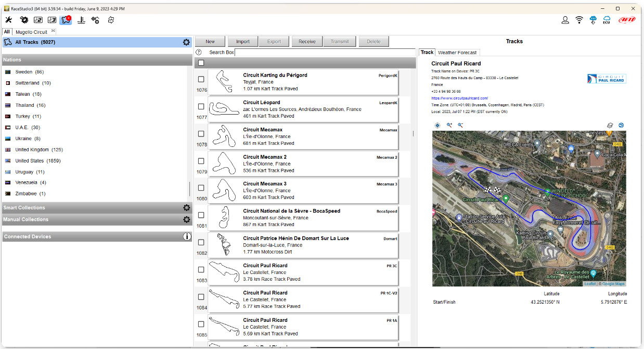
Task: Click the ECU cloud icon
Action: tap(606, 20)
